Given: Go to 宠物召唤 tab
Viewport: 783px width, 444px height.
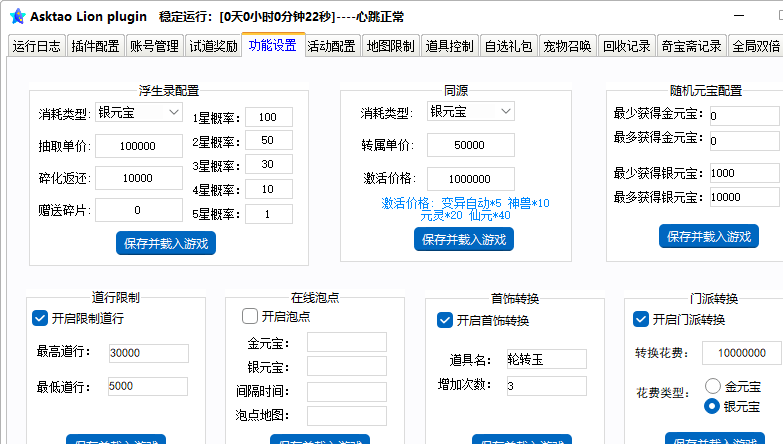Looking at the screenshot, I should [x=567, y=46].
